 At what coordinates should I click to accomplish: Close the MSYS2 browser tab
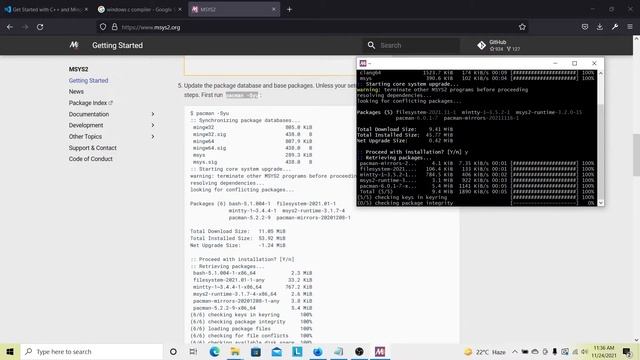pos(274,9)
